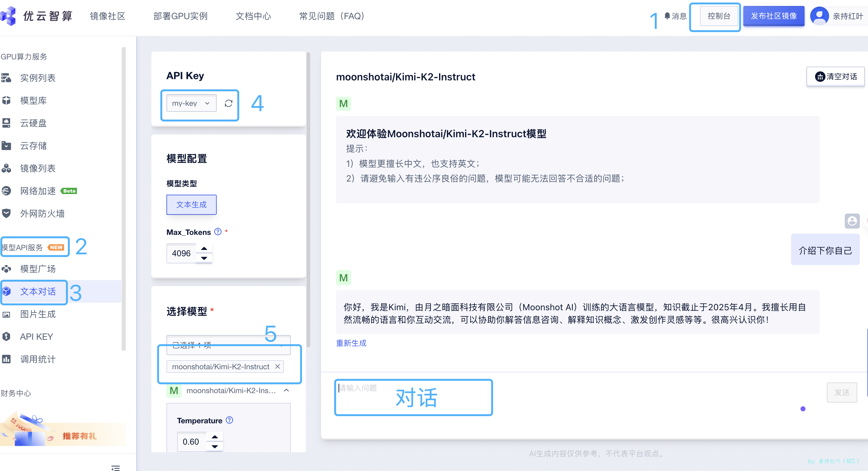Open the 消息 notification bell

pos(675,16)
